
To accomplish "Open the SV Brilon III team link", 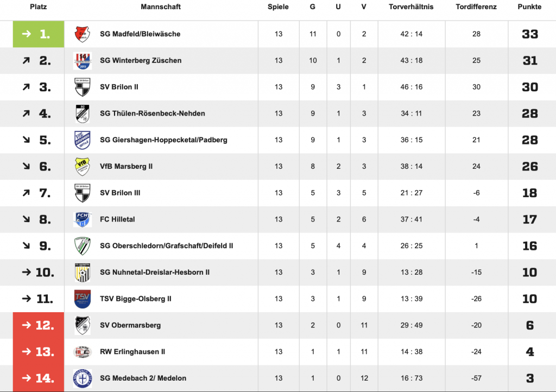I will click(120, 193).
